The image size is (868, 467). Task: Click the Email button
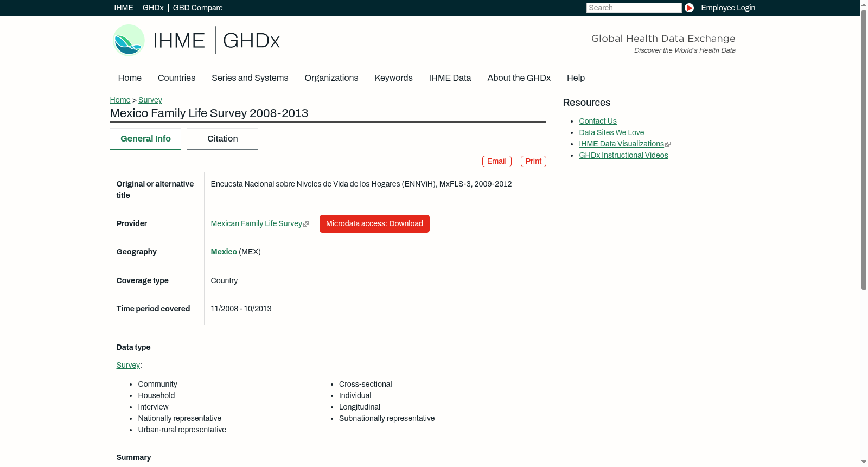coord(497,161)
